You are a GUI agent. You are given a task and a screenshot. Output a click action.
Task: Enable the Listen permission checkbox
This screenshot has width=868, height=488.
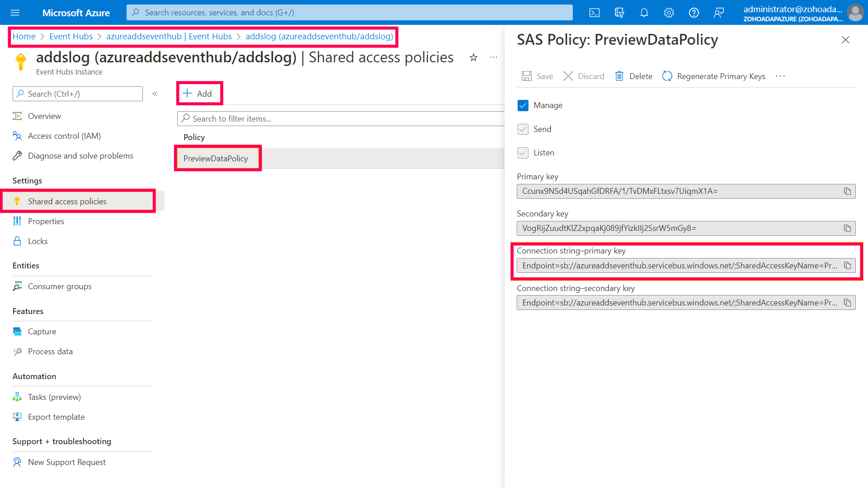523,153
